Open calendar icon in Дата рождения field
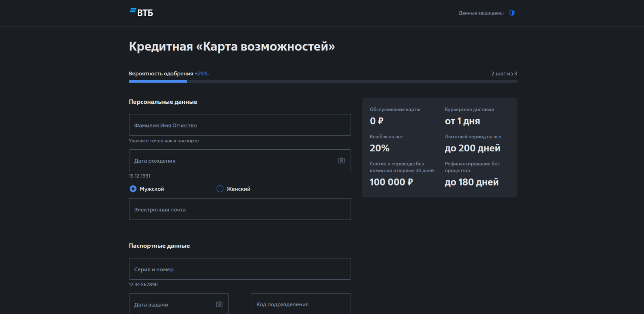Viewport: 644px width, 314px height. tap(341, 160)
